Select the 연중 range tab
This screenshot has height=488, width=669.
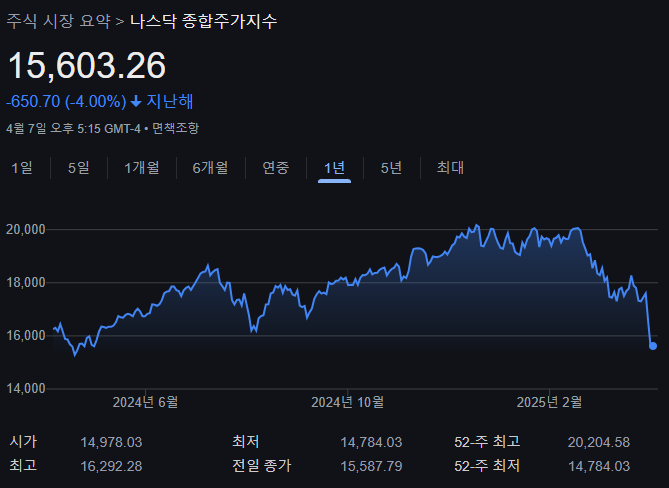coord(276,168)
